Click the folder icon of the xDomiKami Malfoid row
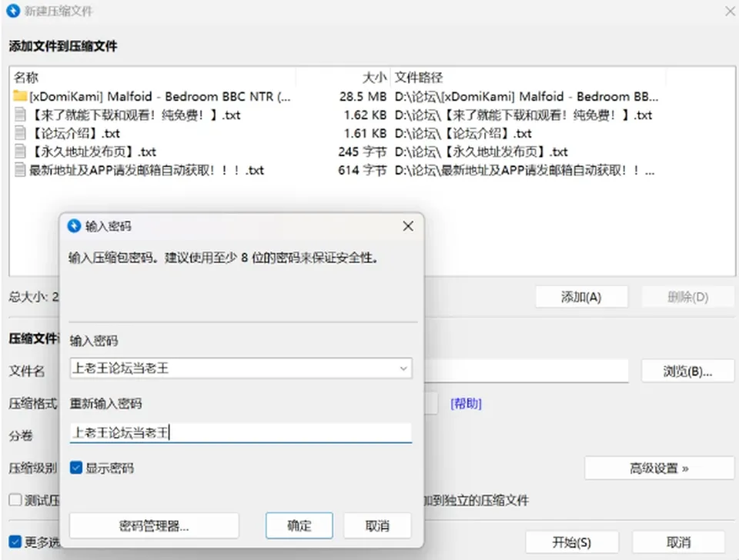This screenshot has width=739, height=560. coord(20,96)
